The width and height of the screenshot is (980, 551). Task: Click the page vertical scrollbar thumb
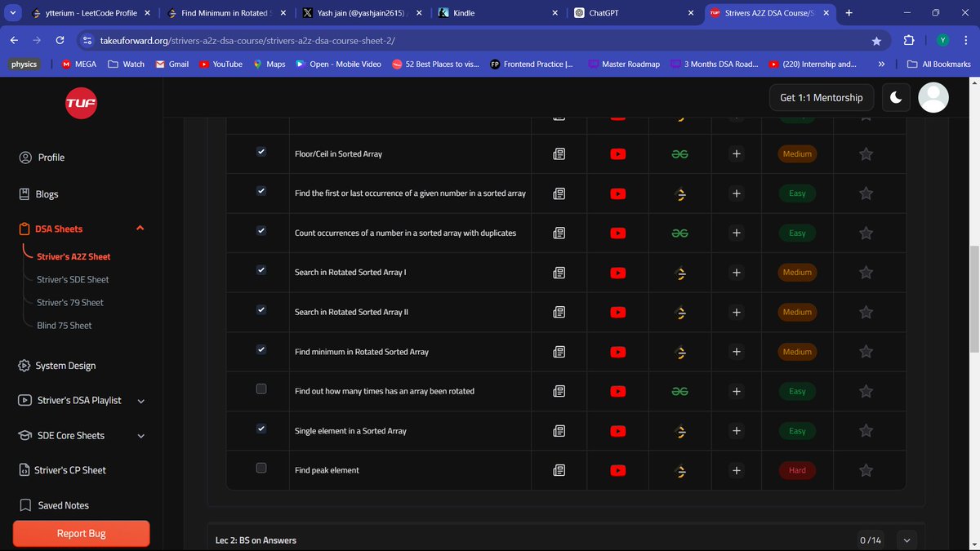tap(973, 298)
